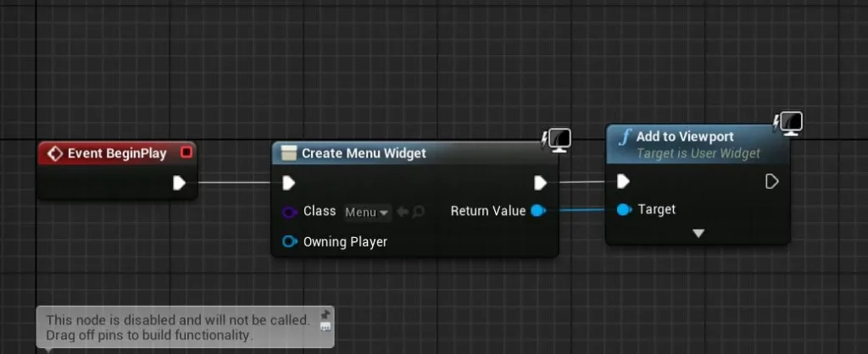
Task: Select the Add to Viewport node header
Action: 698,144
